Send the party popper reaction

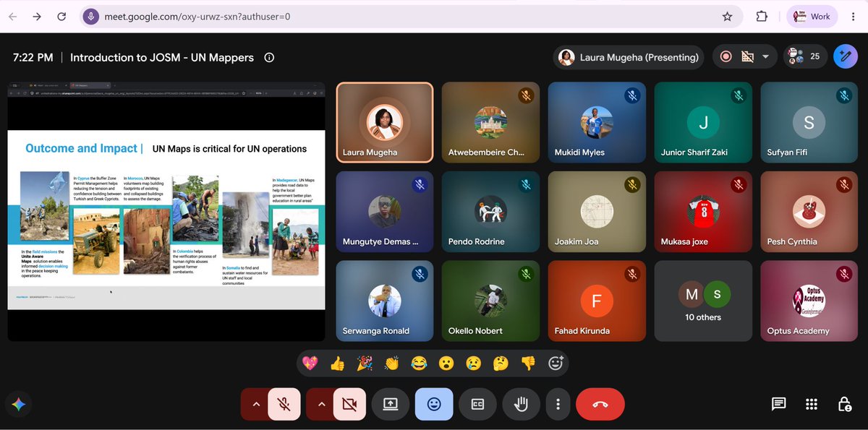tap(365, 363)
